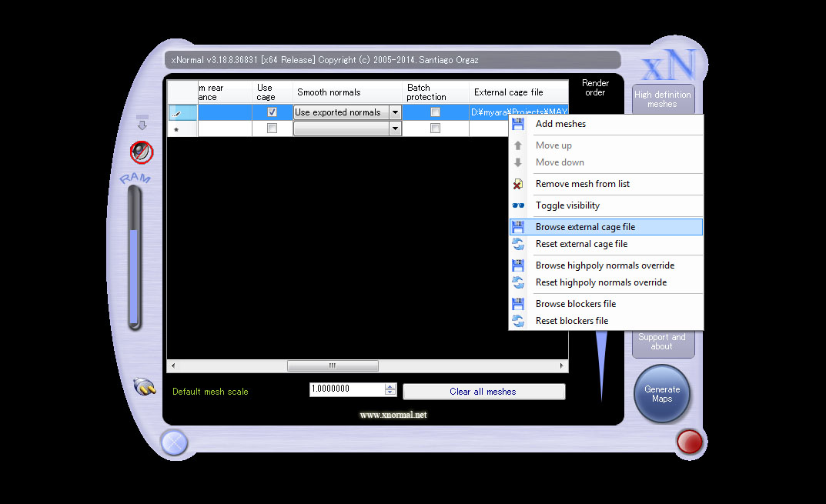Click the 'Default mesh scale' label
826x504 pixels.
click(210, 392)
